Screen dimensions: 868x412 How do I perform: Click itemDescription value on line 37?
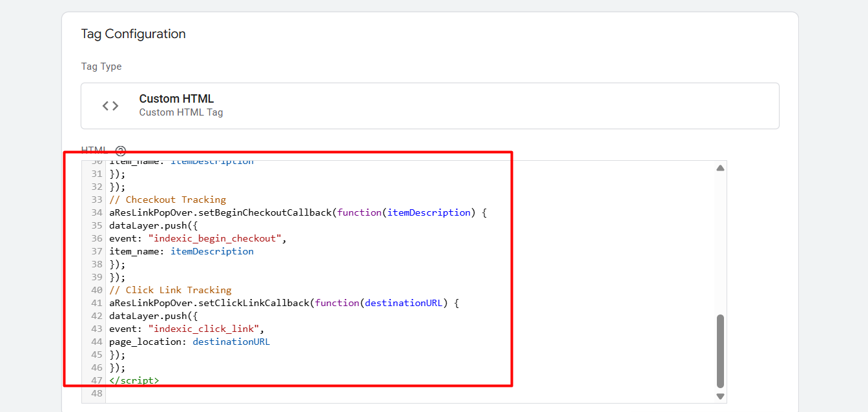[212, 251]
